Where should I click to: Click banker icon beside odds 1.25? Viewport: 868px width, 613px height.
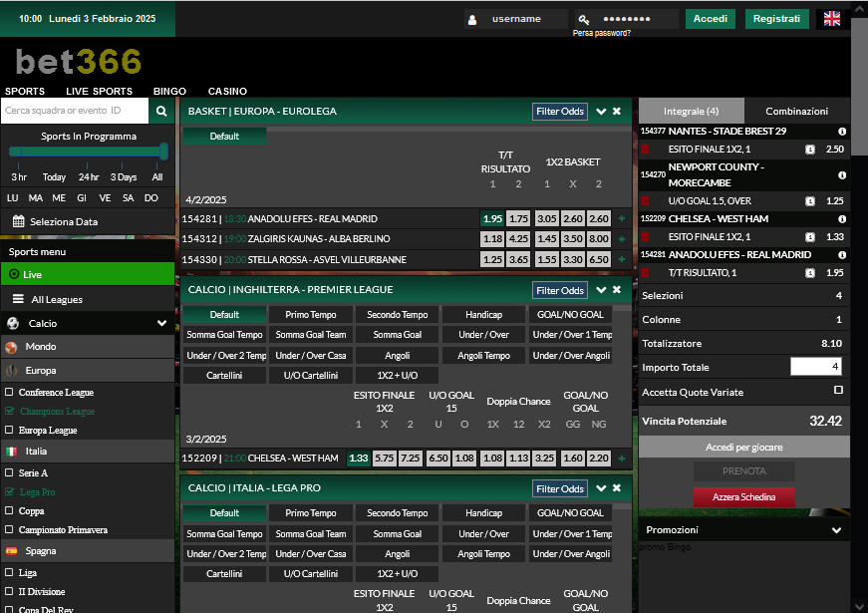click(810, 201)
